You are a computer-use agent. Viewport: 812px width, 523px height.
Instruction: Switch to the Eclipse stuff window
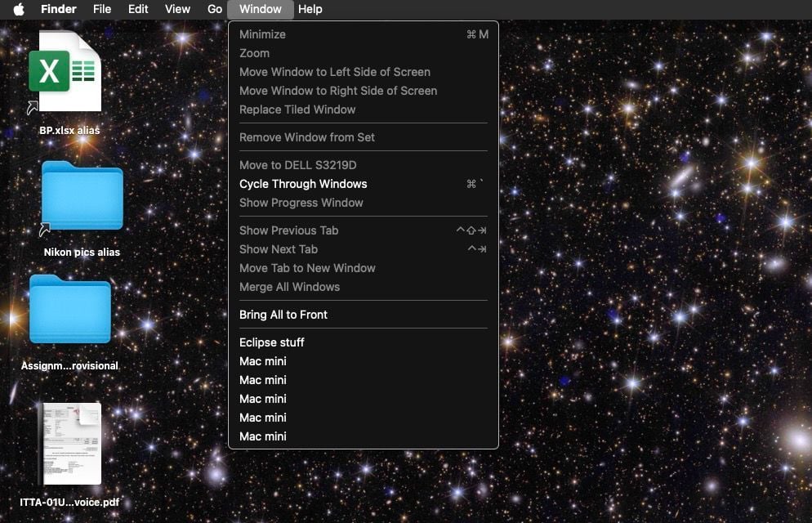pos(272,342)
